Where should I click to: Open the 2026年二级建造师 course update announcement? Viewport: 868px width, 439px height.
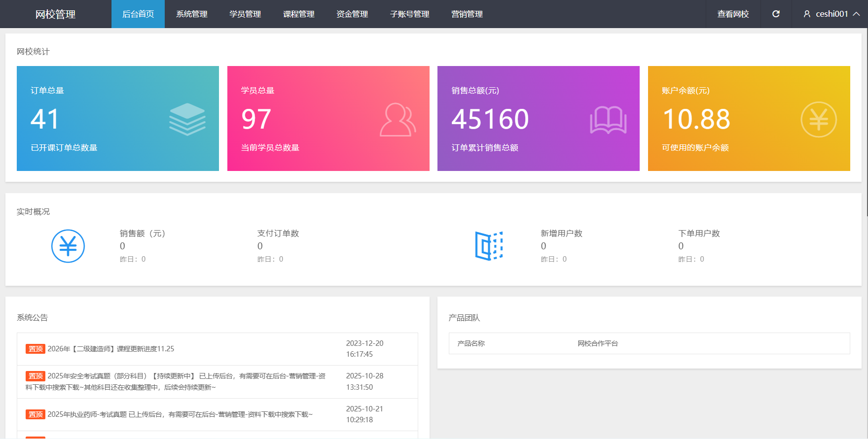coord(110,349)
